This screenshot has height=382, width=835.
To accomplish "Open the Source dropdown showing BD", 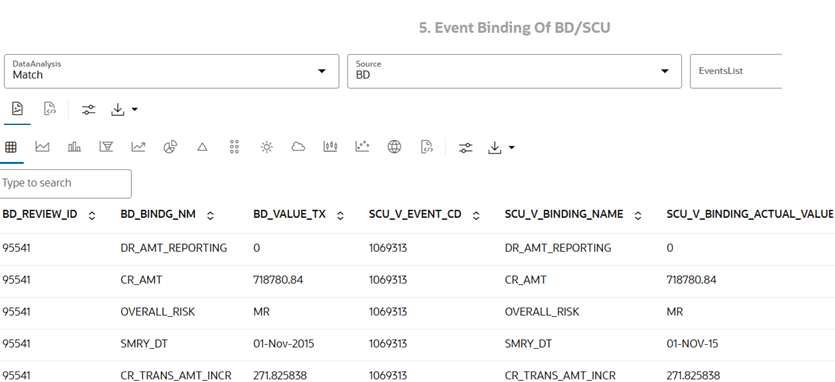I will (x=514, y=71).
